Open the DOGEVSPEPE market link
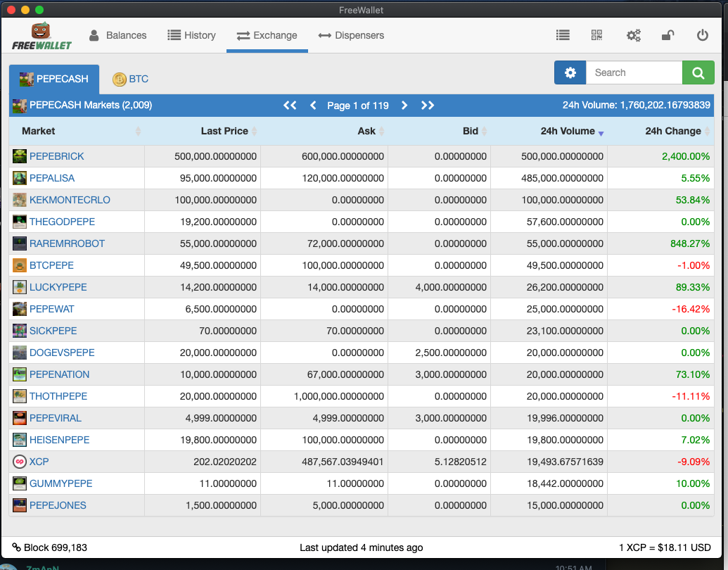Viewport: 728px width, 570px height. click(x=62, y=353)
